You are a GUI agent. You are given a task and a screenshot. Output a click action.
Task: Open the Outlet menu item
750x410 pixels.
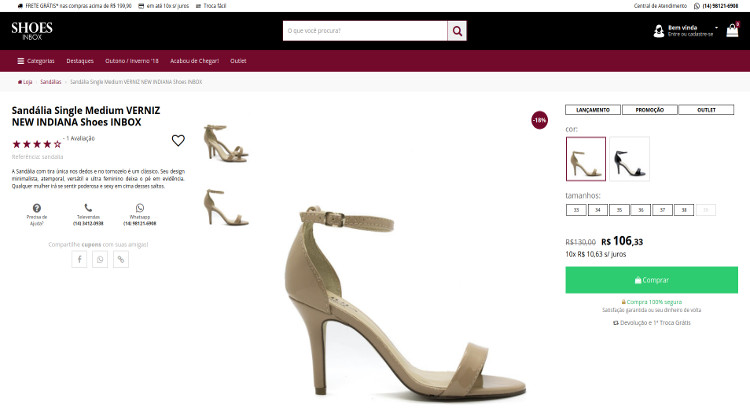pos(238,61)
